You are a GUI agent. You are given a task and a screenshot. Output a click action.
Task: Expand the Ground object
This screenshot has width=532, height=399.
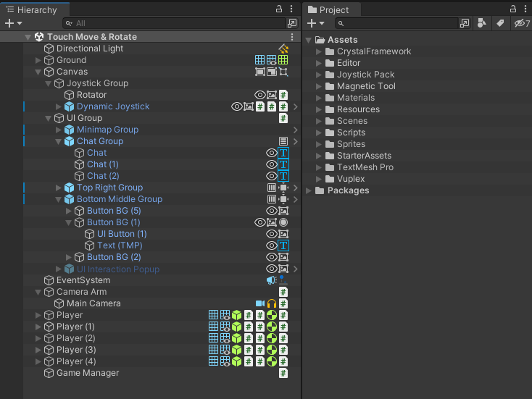[38, 60]
